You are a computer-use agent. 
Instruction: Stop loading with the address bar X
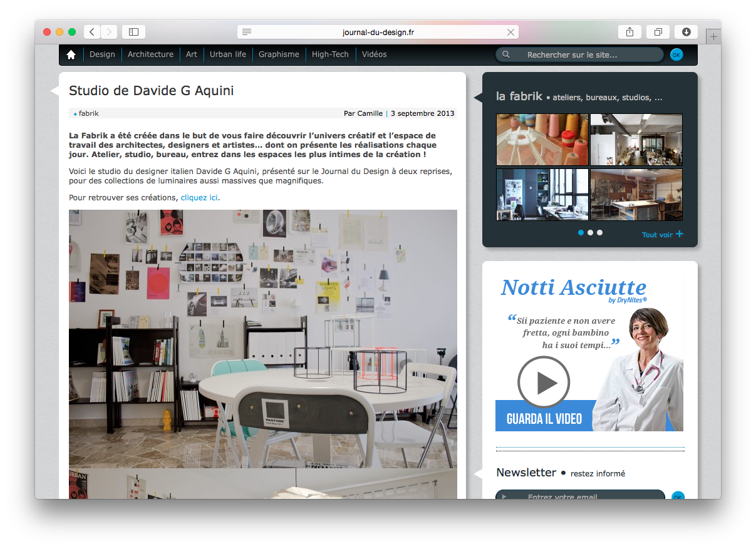511,32
